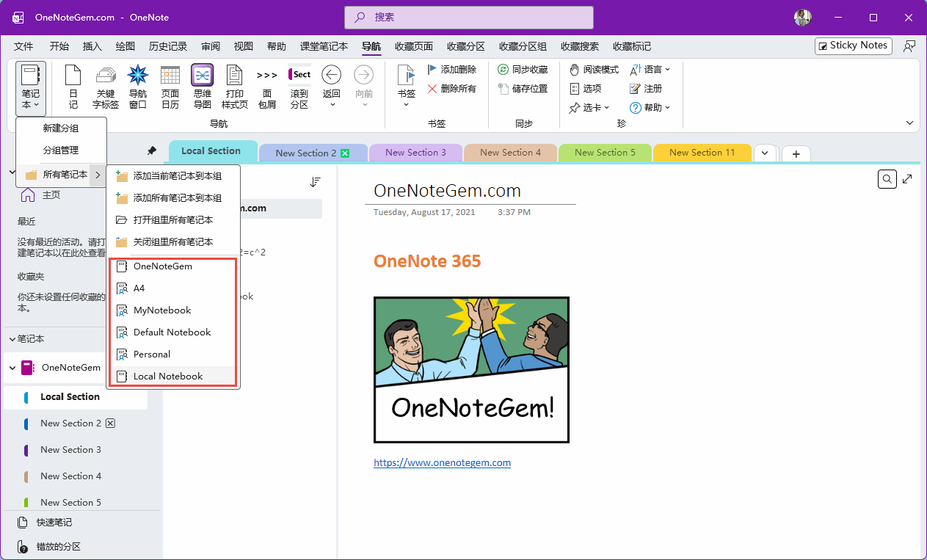Screen dimensions: 927x560
Task: Follow the onenotegem.com hyperlink
Action: [442, 462]
